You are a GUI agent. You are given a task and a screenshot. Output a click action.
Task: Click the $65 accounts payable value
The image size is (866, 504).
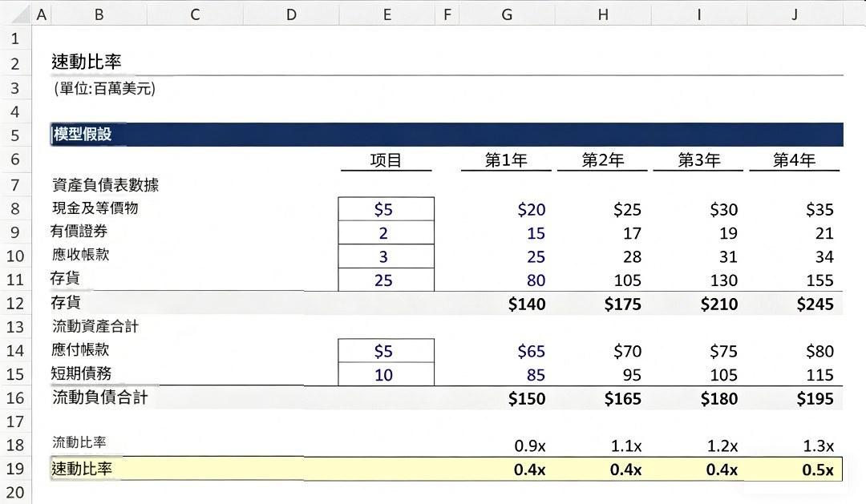coord(532,352)
